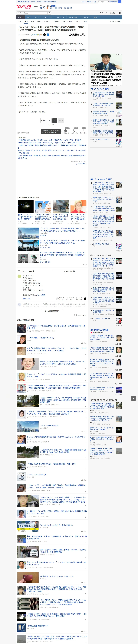Share the article on Facebook
The image size is (138, 644).
(48, 35)
